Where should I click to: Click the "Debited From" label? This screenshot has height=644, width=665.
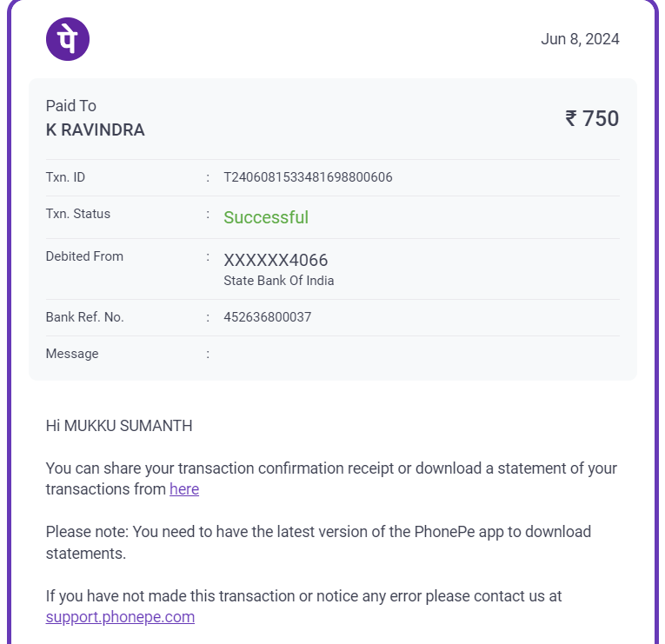(x=84, y=256)
